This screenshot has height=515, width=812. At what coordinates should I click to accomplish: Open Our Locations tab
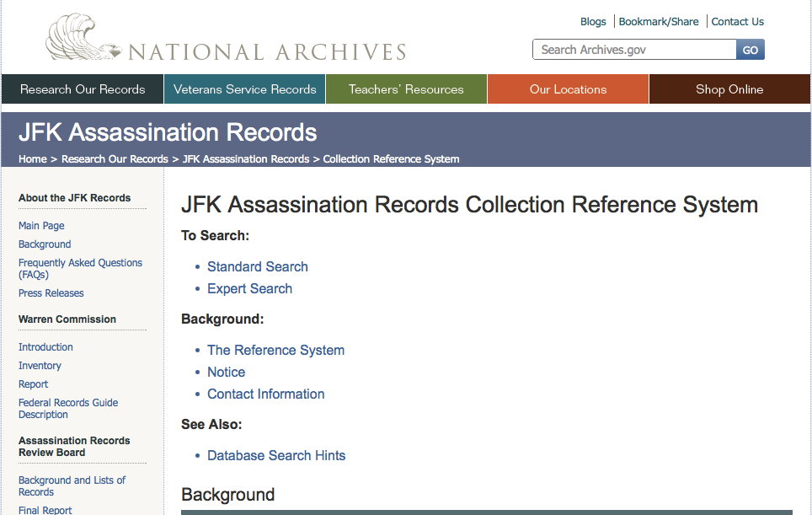(568, 89)
